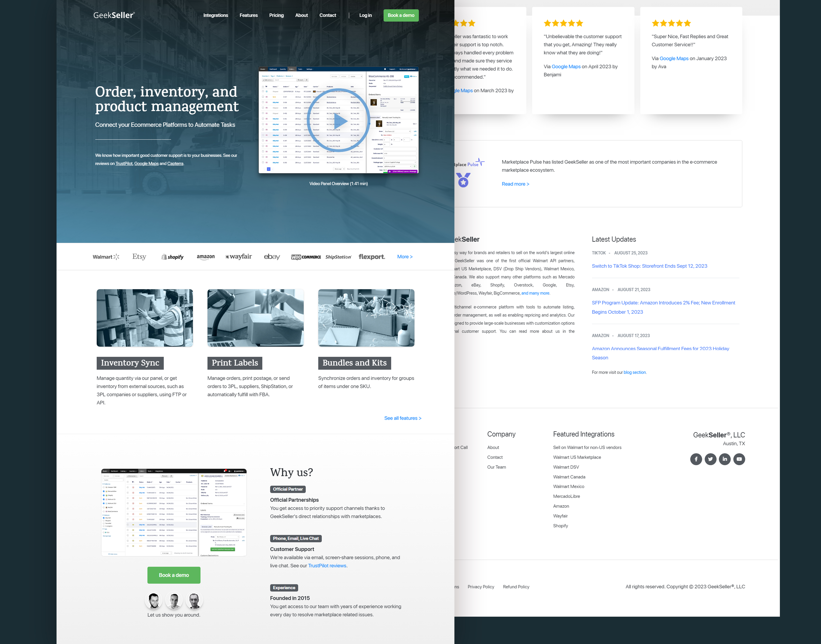The image size is (821, 644).
Task: Click the Inventory Sync heading
Action: [x=130, y=363]
